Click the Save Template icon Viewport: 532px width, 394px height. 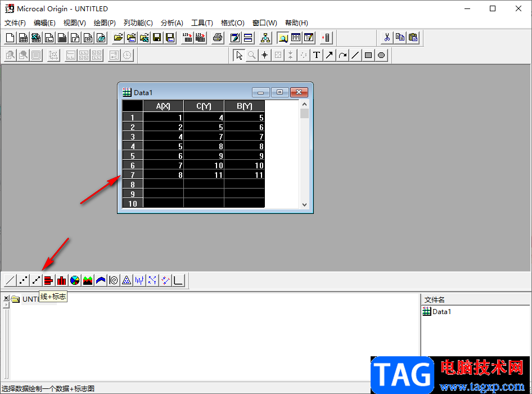[170, 38]
